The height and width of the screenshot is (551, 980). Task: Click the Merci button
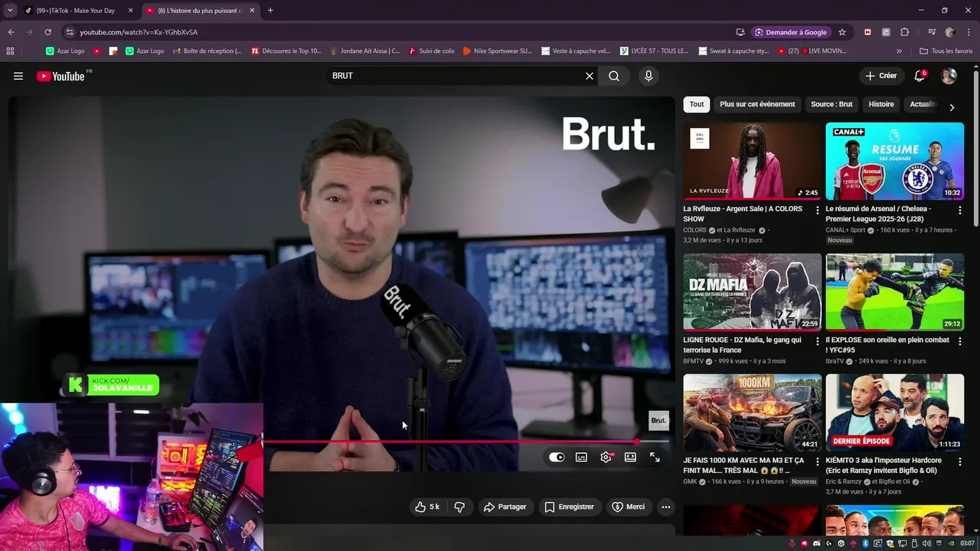point(628,507)
